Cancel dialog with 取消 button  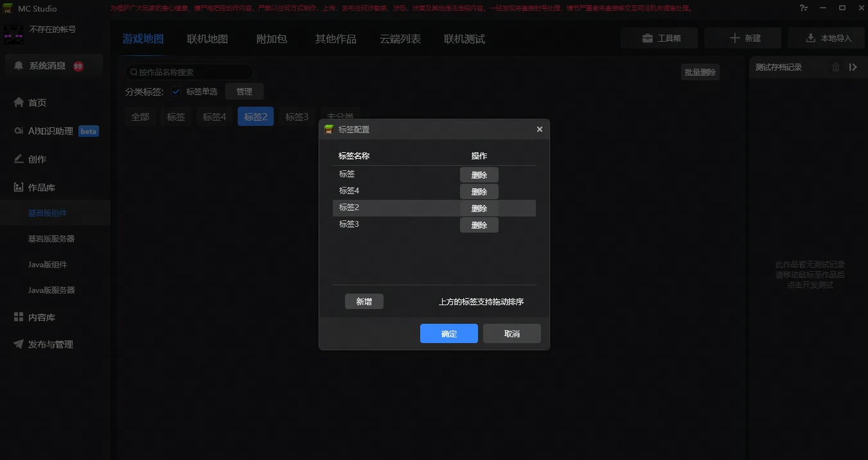point(512,333)
